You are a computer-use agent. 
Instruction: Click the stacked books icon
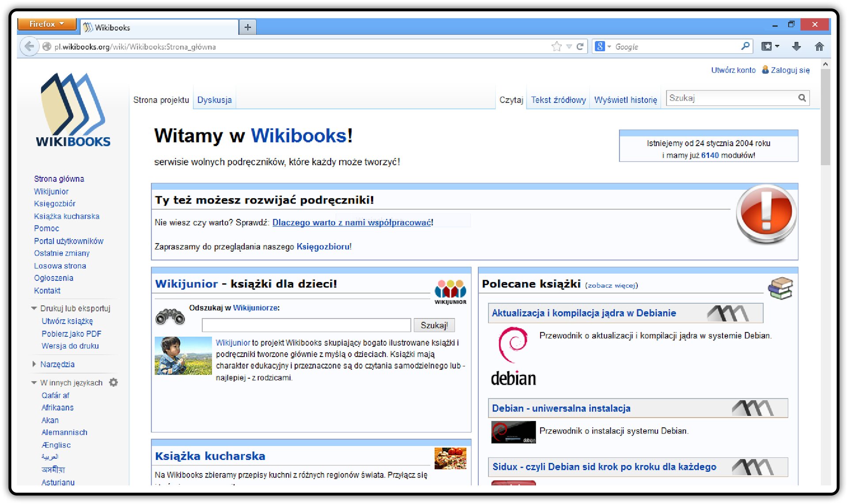[x=780, y=288]
